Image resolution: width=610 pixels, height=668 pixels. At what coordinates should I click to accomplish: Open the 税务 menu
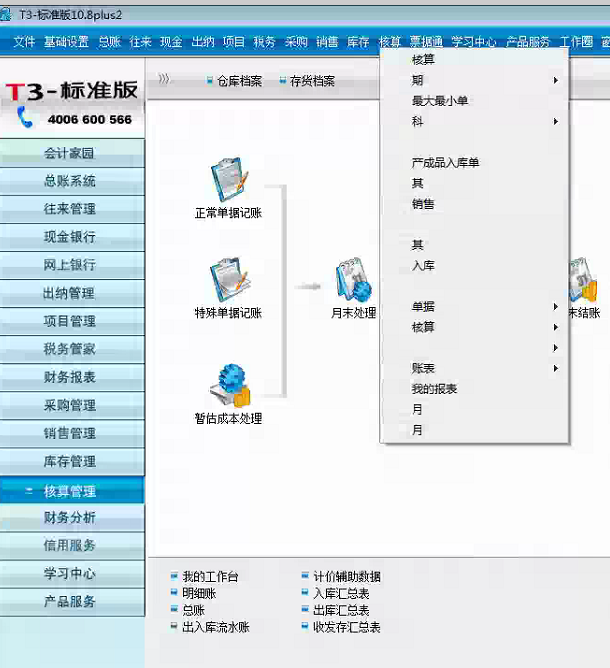tap(265, 42)
